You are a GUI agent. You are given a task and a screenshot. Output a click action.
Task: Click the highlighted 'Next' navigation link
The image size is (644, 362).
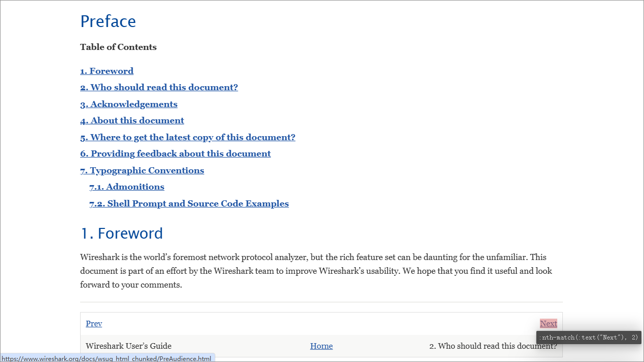coord(549,323)
